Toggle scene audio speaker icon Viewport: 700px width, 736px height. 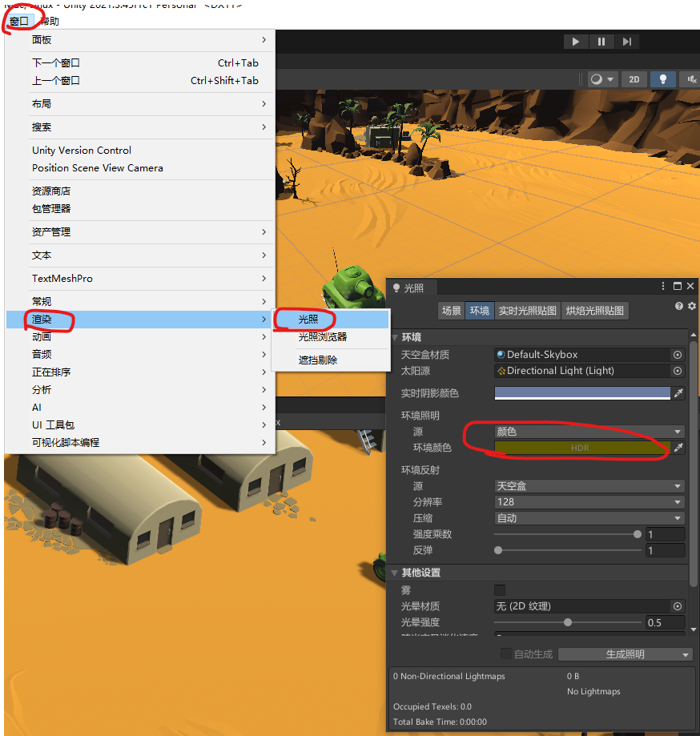pyautogui.click(x=691, y=79)
